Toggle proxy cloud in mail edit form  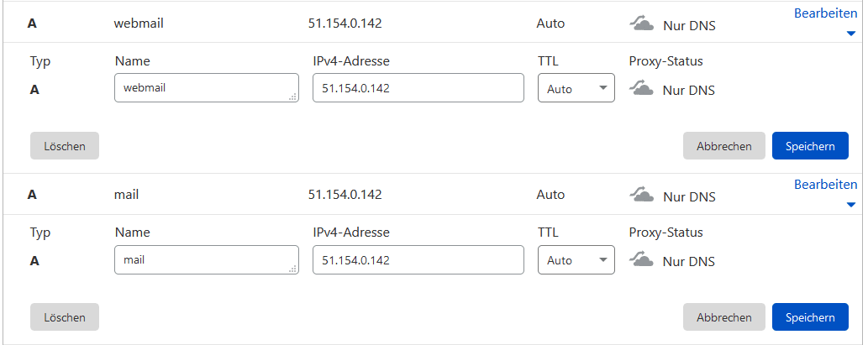point(642,260)
